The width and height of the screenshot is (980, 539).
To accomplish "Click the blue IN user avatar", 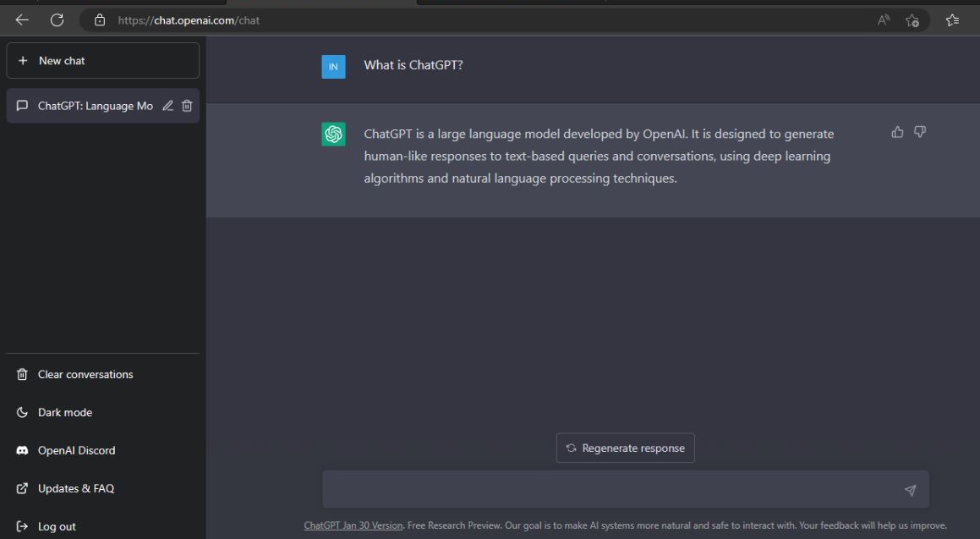I will point(333,66).
